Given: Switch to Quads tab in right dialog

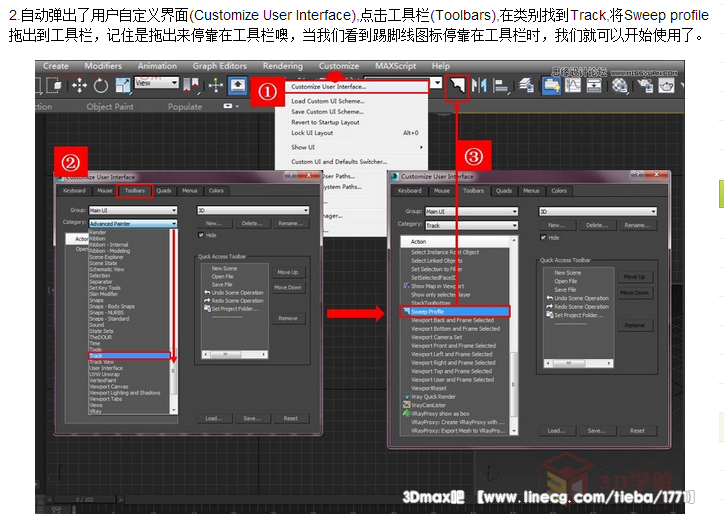Looking at the screenshot, I should [504, 191].
